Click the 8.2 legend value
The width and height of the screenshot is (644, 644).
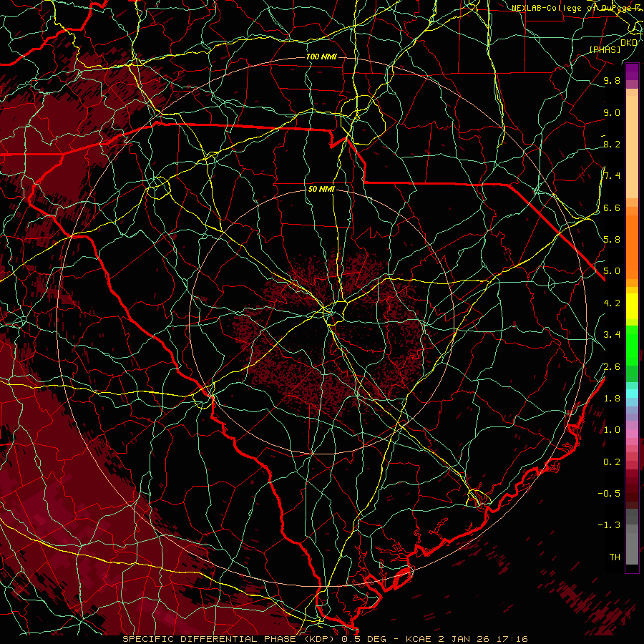point(612,144)
